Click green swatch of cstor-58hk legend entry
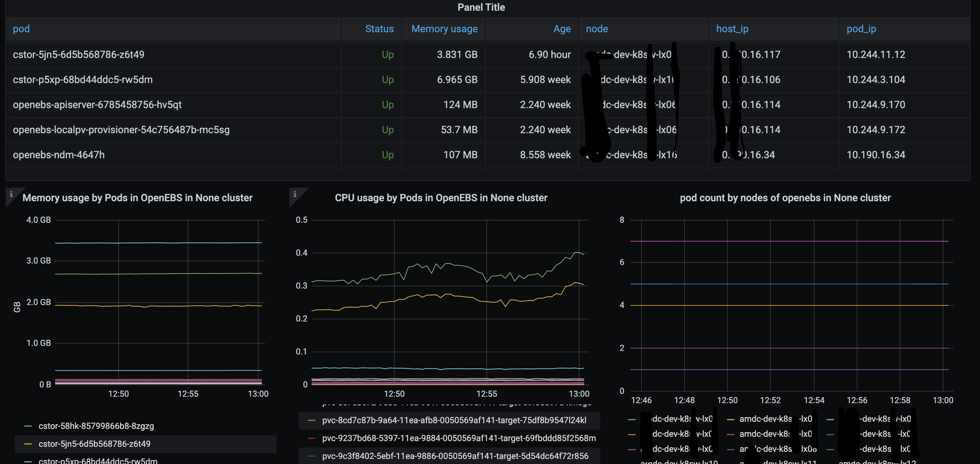 (28, 426)
